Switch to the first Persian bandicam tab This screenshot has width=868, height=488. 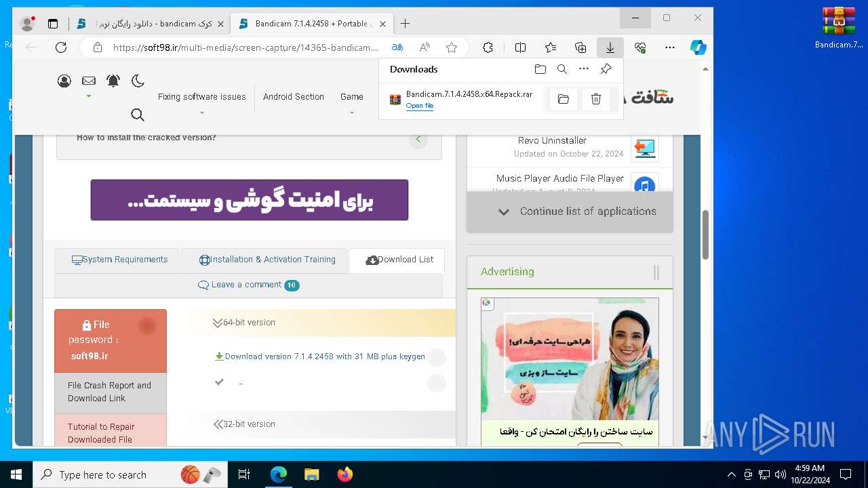150,24
